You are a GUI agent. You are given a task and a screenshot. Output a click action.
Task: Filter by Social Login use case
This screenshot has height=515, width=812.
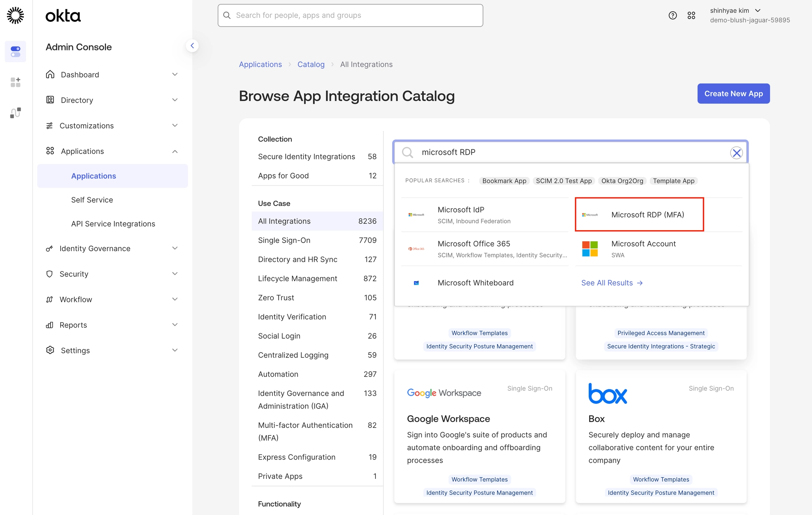point(317,336)
